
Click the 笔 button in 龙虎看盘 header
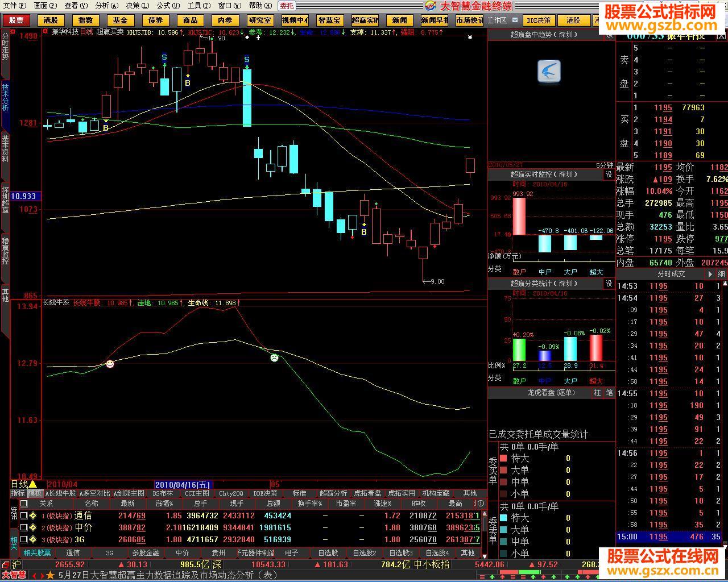click(609, 393)
